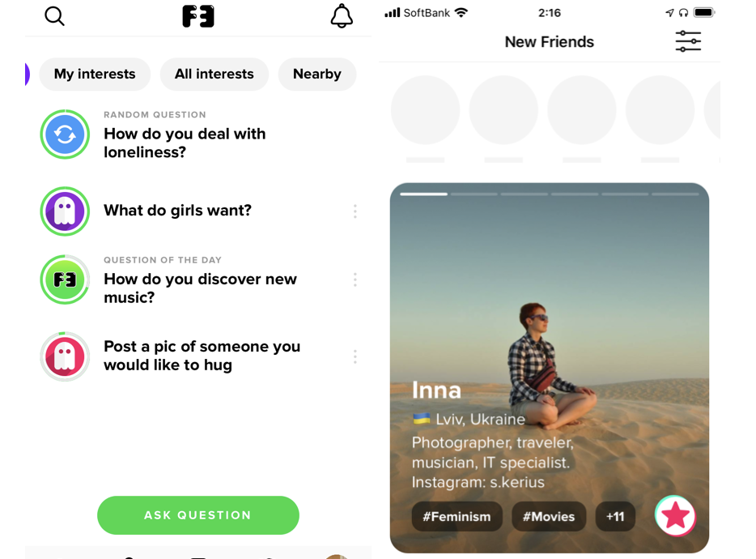Open filter sliders icon beside New Friends
The width and height of the screenshot is (756, 559).
688,41
